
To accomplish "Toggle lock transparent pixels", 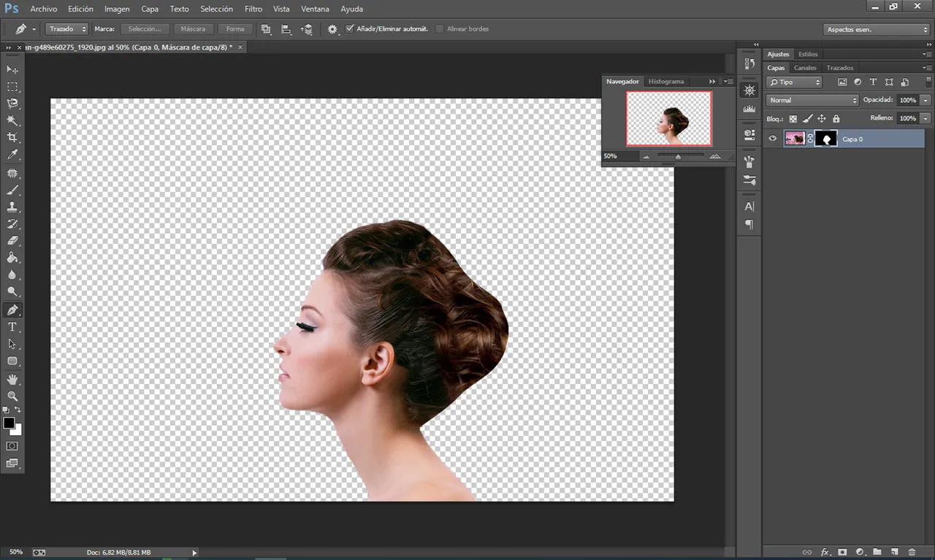I will [x=793, y=118].
